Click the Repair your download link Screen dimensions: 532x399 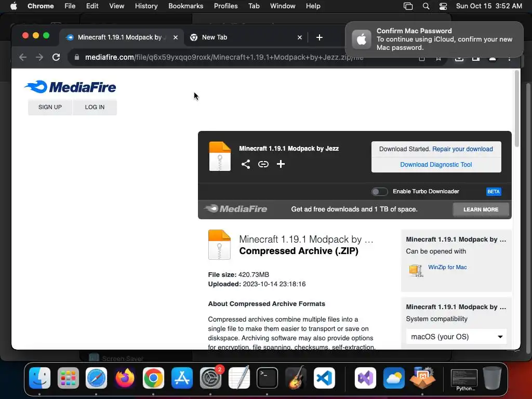click(x=462, y=149)
